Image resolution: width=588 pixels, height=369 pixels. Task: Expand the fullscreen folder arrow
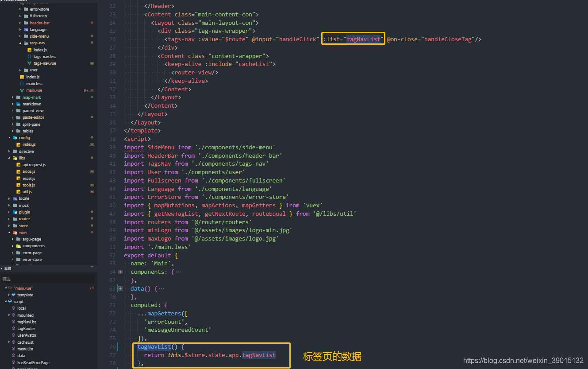click(x=20, y=16)
